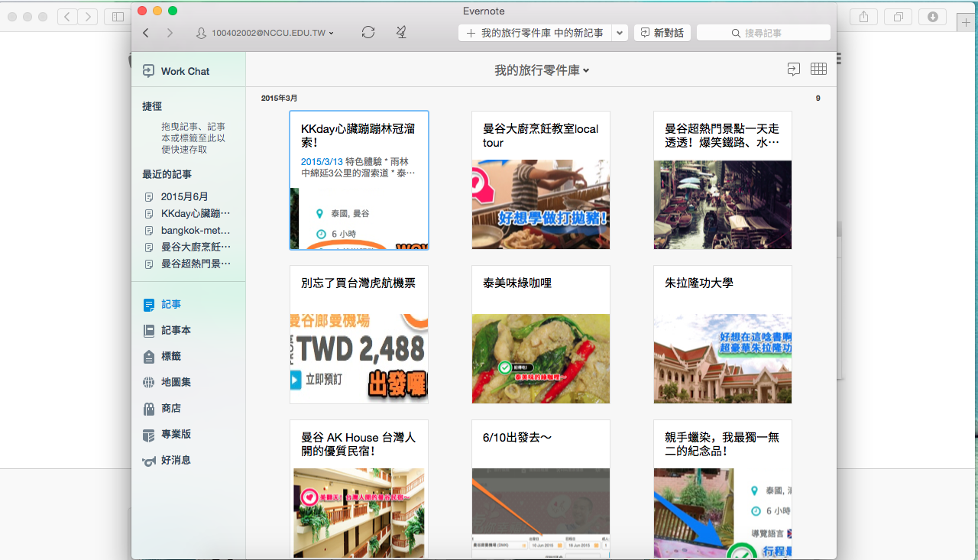
Task: Open the 別忘了買台灣虎航機票 note card
Action: click(359, 335)
